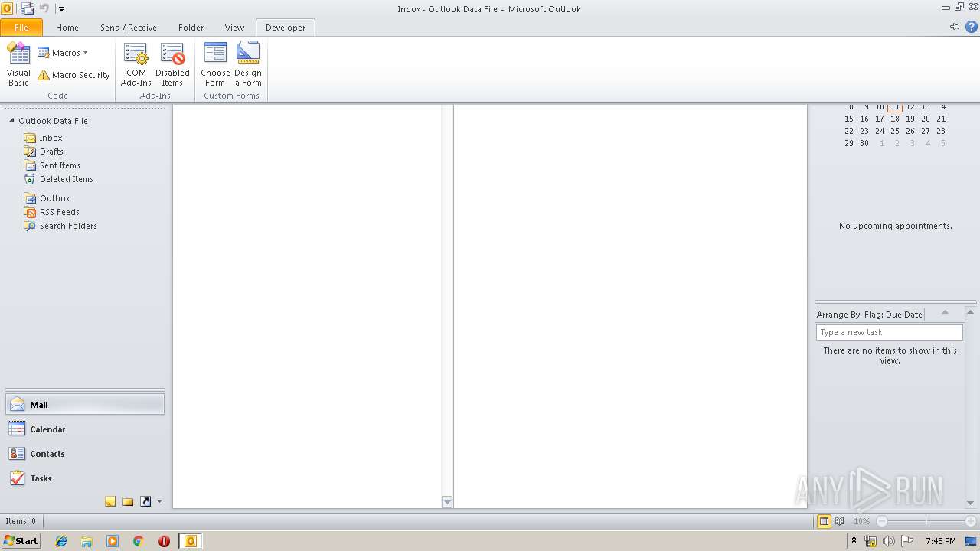Open Customize Quick Access Toolbar dropdown
980x551 pixels.
click(x=61, y=9)
